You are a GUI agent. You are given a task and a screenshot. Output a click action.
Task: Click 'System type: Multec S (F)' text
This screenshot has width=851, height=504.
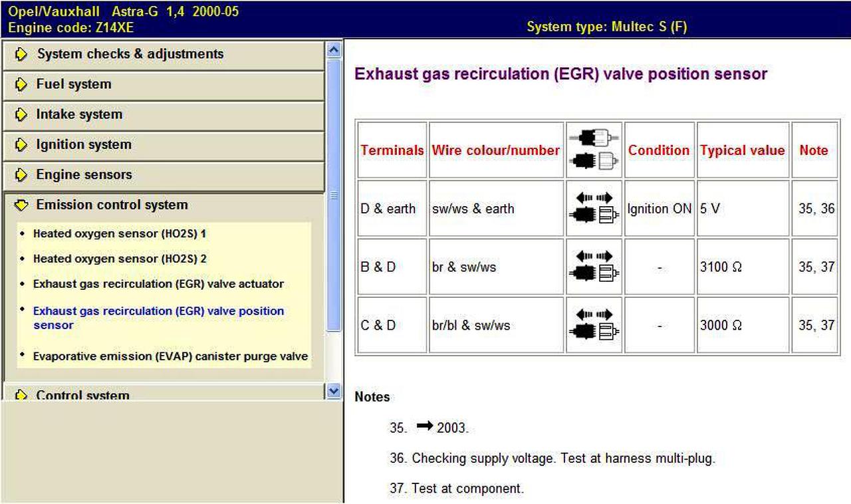coord(607,27)
